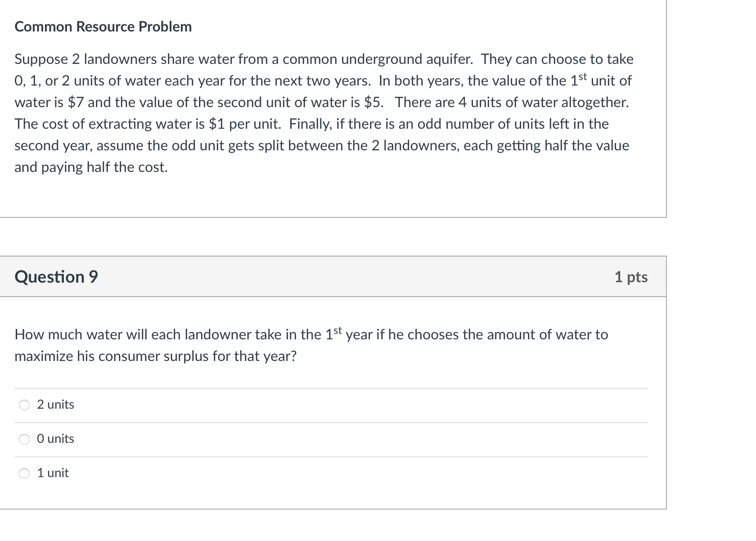Image resolution: width=756 pixels, height=541 pixels.
Task: Click the divider below the 0 units option
Action: (333, 456)
